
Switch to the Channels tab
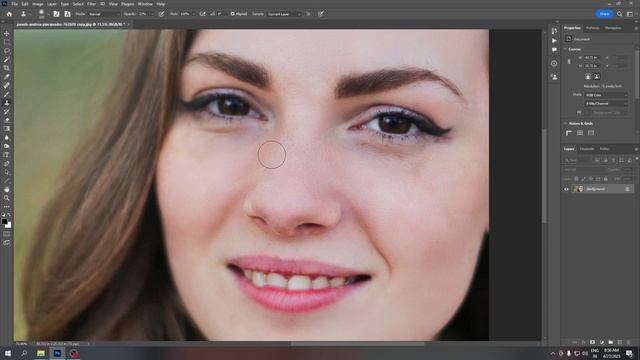point(587,149)
